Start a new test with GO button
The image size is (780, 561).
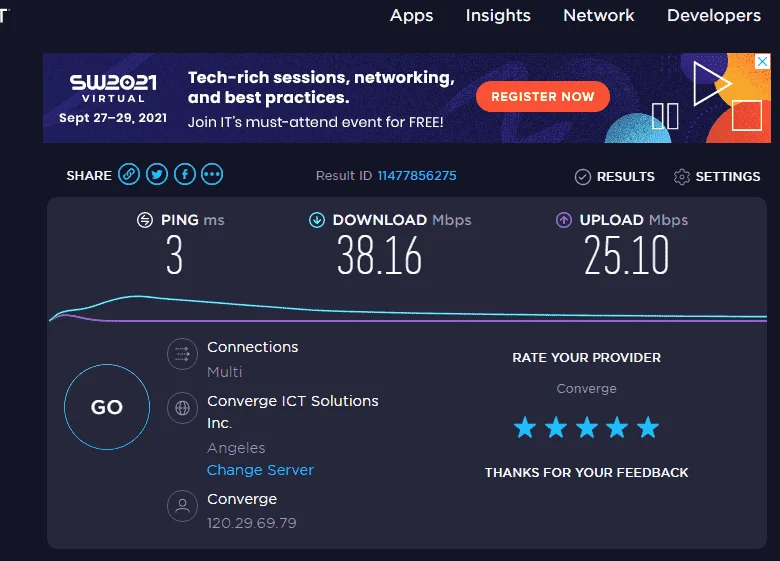[x=107, y=407]
